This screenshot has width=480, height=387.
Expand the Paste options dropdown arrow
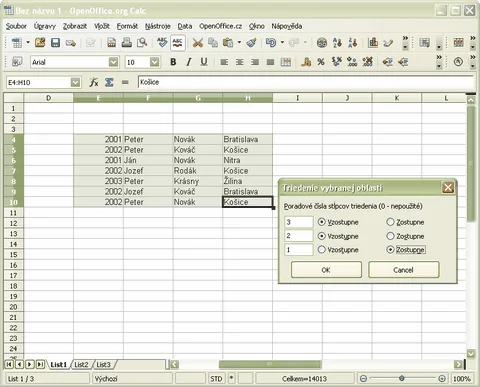pos(239,43)
